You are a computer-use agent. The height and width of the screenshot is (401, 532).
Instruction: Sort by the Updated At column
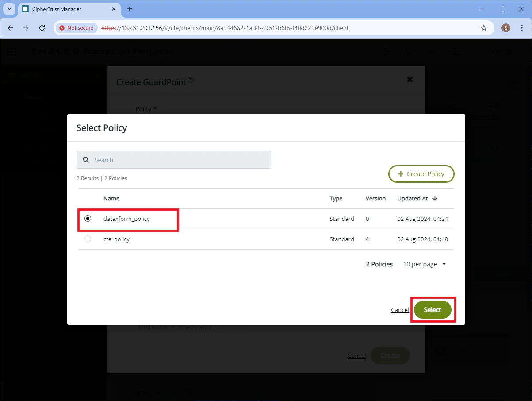[x=413, y=198]
